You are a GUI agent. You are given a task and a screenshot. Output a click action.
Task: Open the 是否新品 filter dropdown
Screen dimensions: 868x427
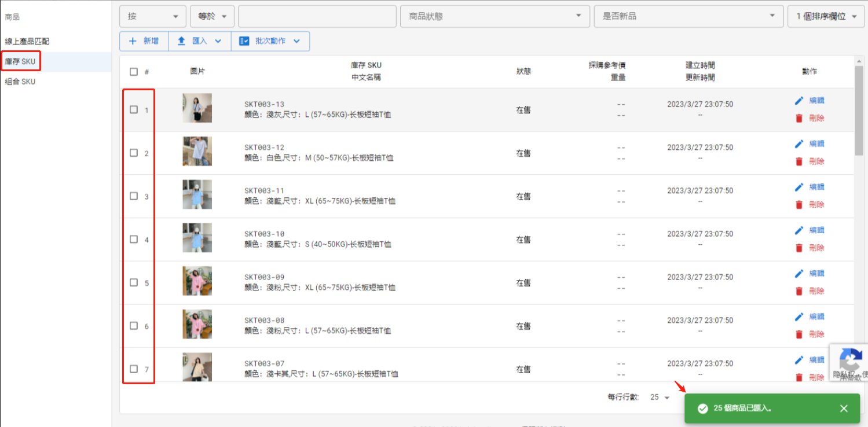coord(688,16)
